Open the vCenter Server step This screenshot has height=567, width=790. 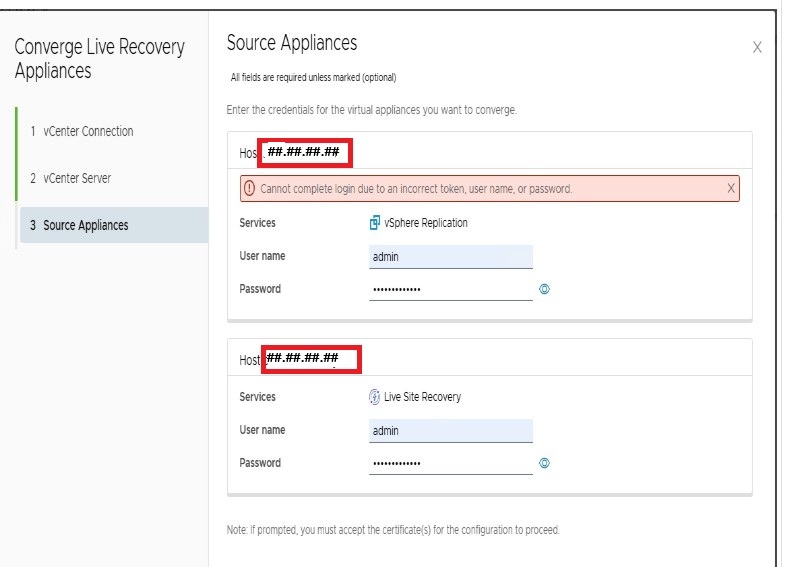pos(77,178)
